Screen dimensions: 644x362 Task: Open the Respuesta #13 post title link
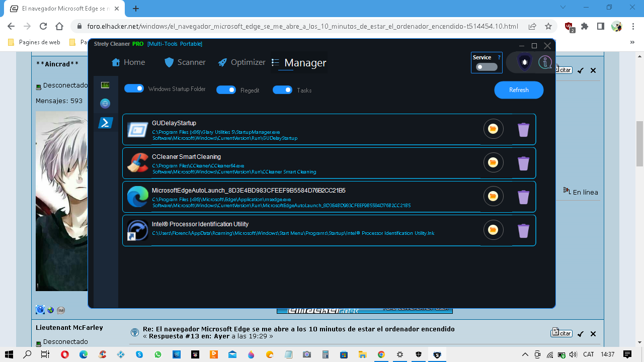point(299,329)
